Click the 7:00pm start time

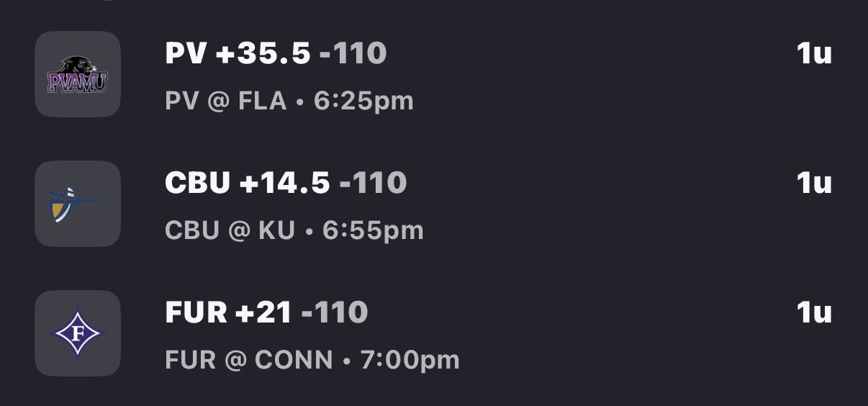pyautogui.click(x=410, y=360)
